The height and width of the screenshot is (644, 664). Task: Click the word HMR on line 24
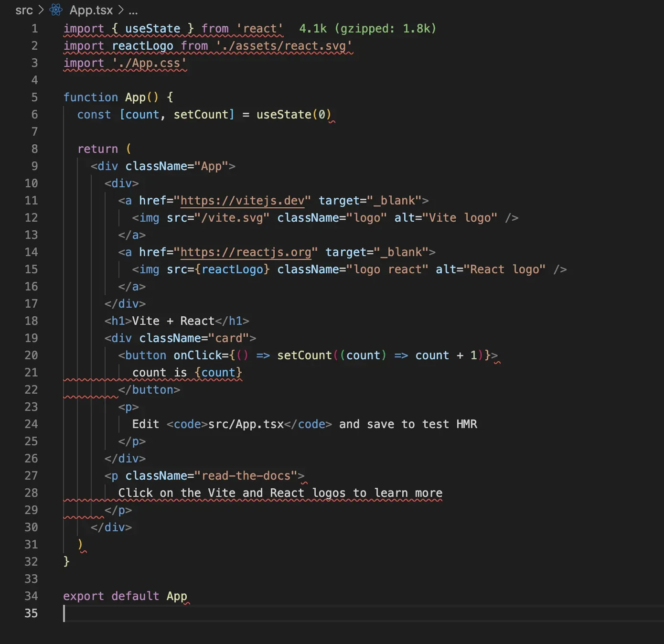click(467, 424)
